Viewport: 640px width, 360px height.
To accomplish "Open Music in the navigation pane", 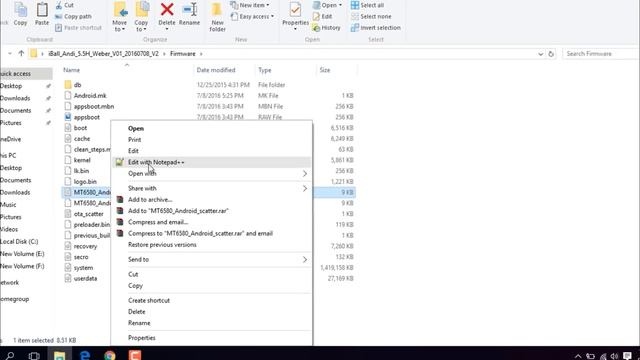I will click(x=8, y=205).
